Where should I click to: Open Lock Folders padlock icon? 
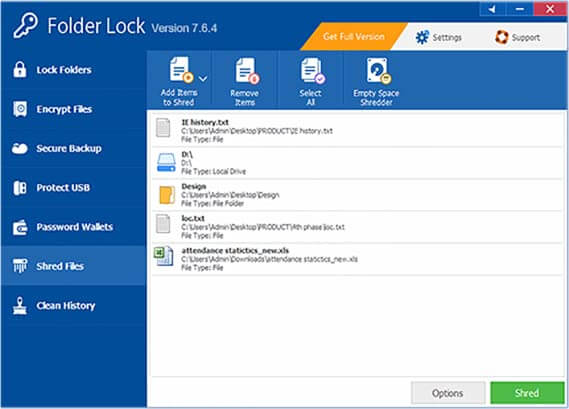(20, 69)
